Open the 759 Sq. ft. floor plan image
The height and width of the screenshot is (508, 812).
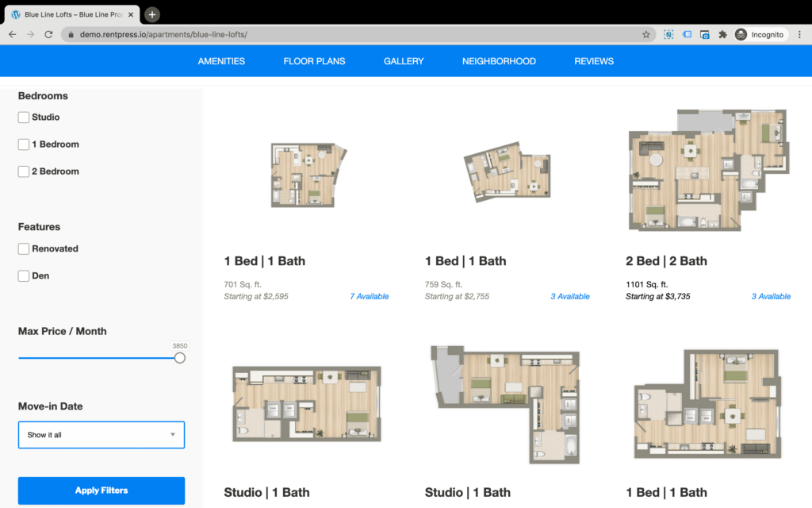[507, 172]
